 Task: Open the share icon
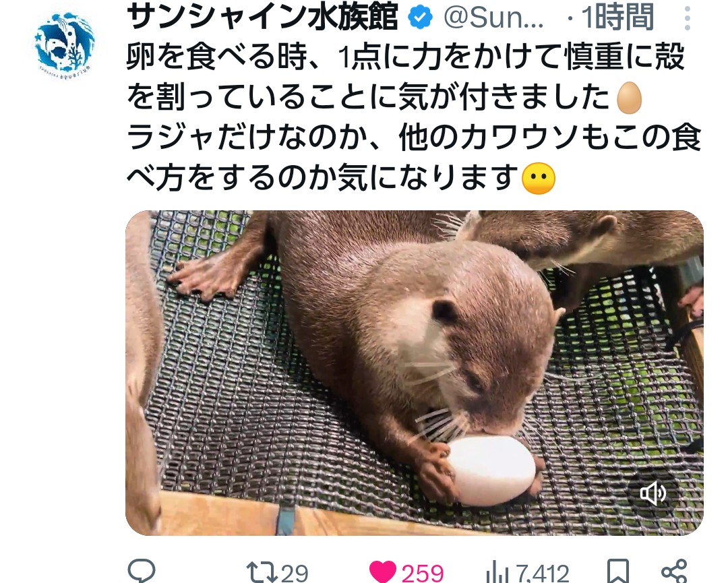pos(673,572)
